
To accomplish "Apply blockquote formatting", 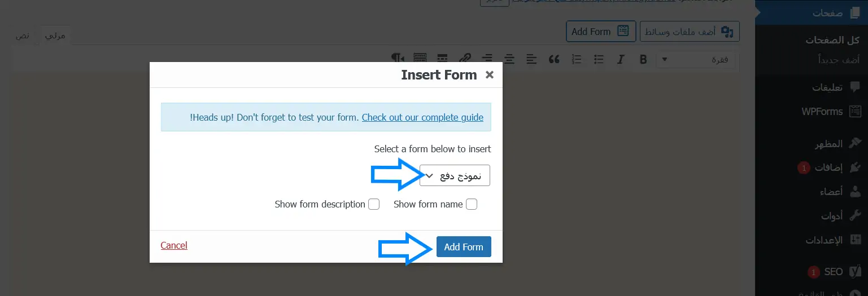I will pyautogui.click(x=554, y=59).
